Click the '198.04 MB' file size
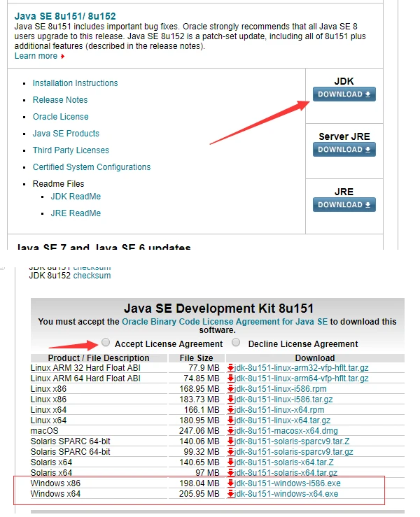Image resolution: width=420 pixels, height=517 pixels. point(199,483)
